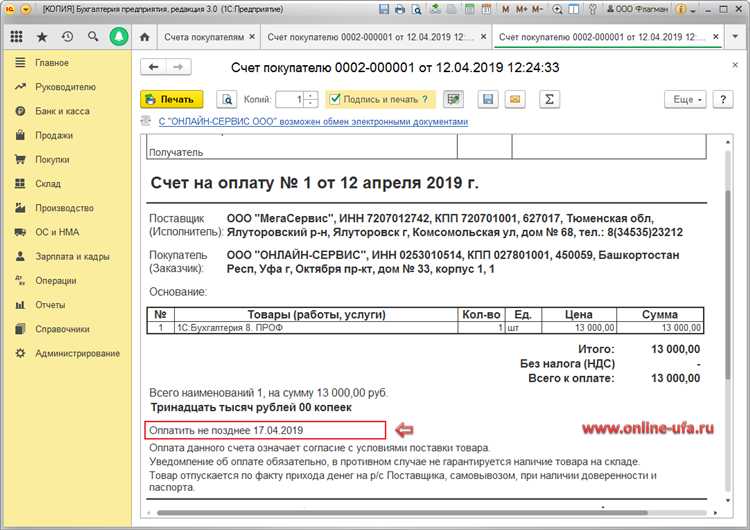Open the sections grid menu icon
Screen dimensions: 750x530
coord(16,36)
